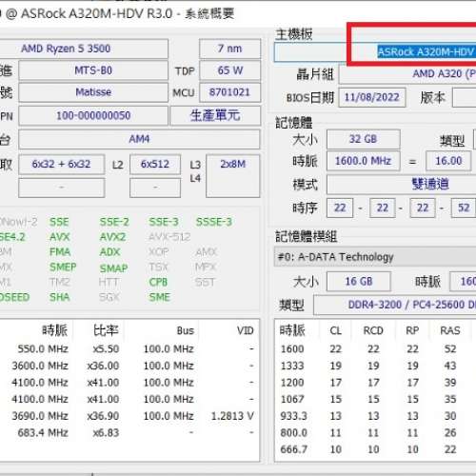476x476 pixels.
Task: Select the AMD A320 chipset field
Action: click(x=407, y=74)
